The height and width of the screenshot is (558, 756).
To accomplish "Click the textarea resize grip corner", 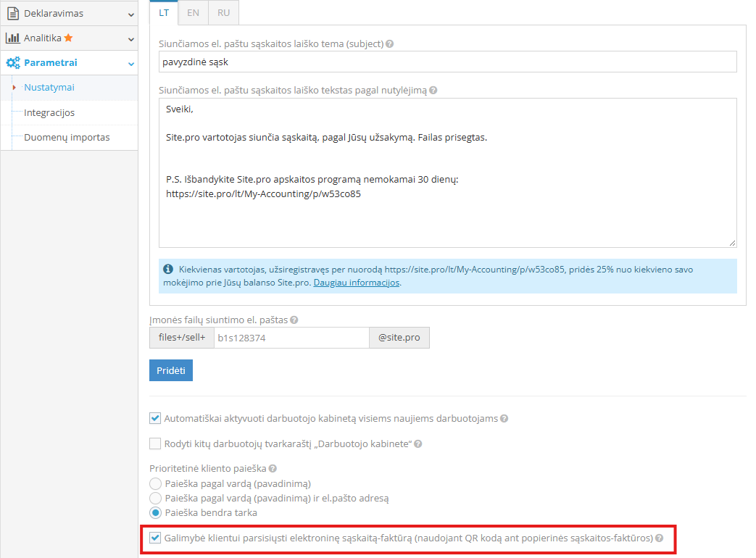I will coord(732,243).
